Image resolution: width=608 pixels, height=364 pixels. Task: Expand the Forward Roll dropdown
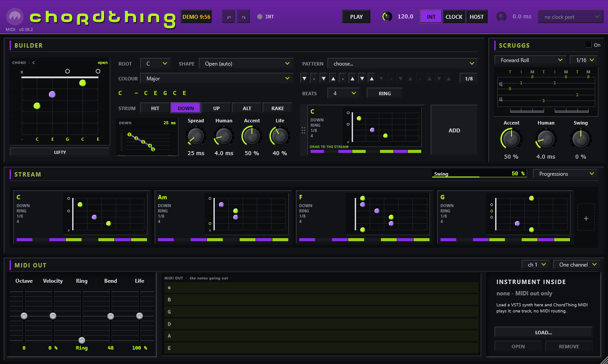tap(531, 60)
